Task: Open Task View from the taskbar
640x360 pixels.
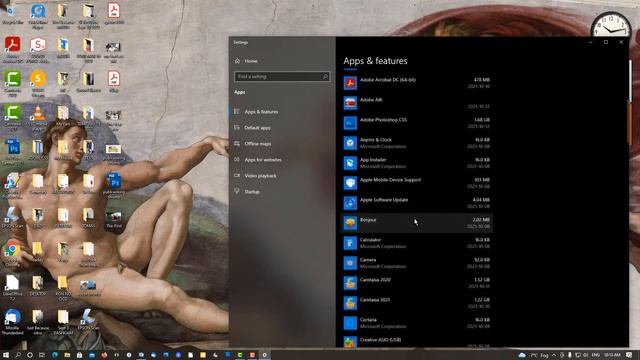Action: (x=42, y=355)
